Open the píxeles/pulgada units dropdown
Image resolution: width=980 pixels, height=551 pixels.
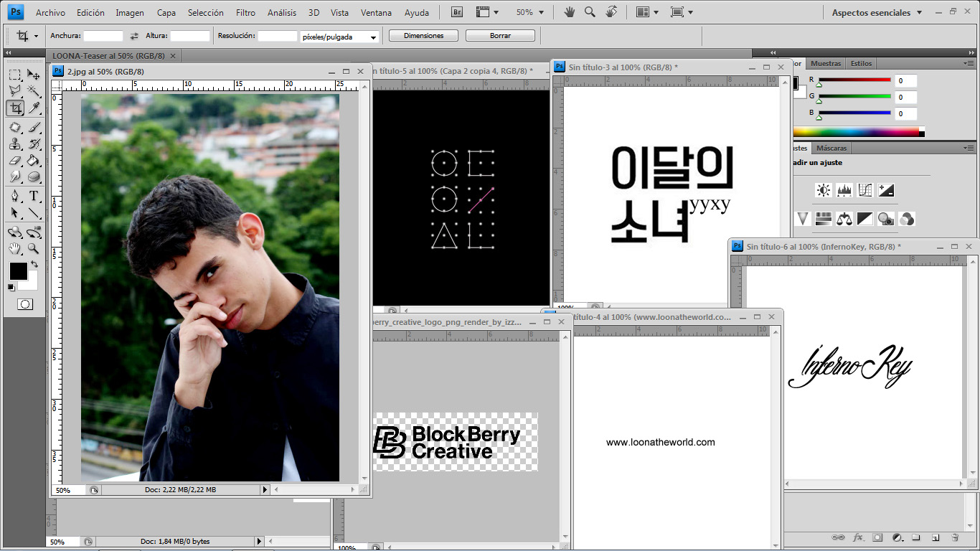(x=339, y=37)
